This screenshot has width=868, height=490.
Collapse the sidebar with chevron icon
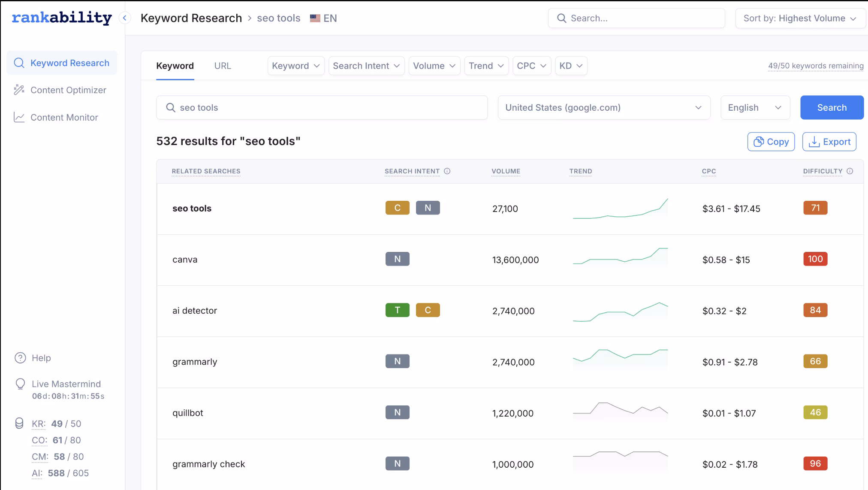125,18
